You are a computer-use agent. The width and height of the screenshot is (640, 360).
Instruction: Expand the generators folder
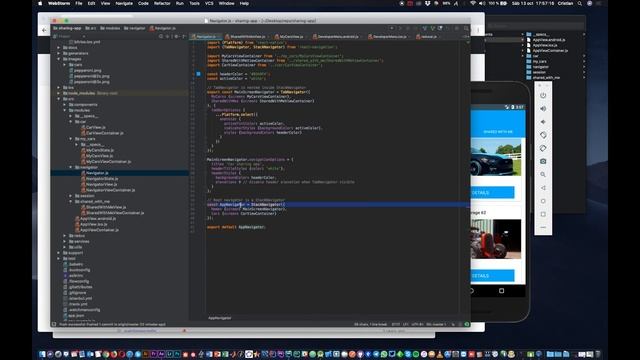59,53
